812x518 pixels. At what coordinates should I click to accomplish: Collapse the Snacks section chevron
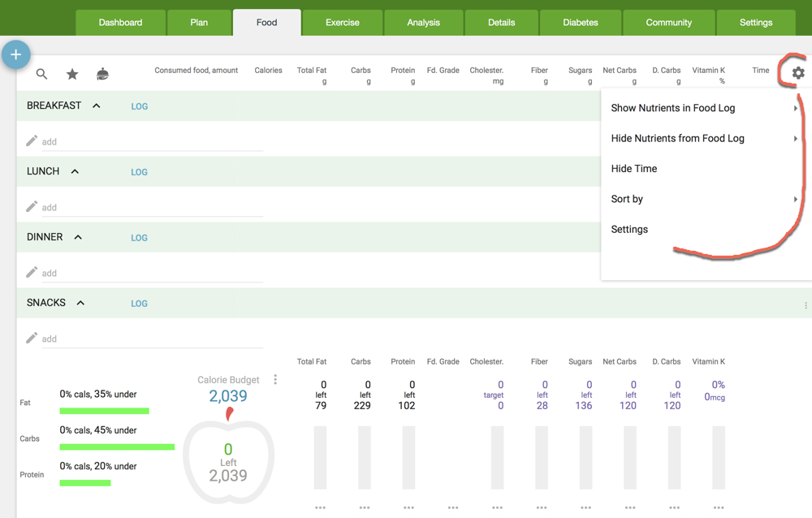pyautogui.click(x=80, y=303)
